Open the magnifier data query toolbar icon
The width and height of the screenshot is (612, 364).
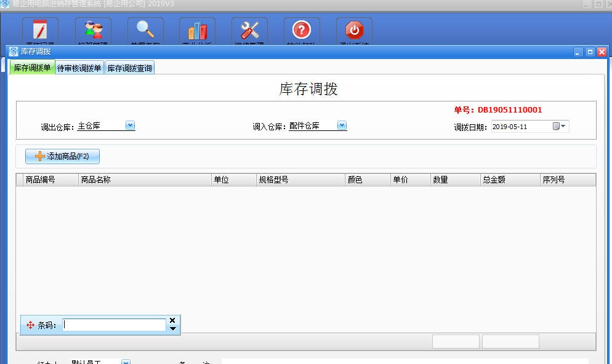[x=145, y=30]
